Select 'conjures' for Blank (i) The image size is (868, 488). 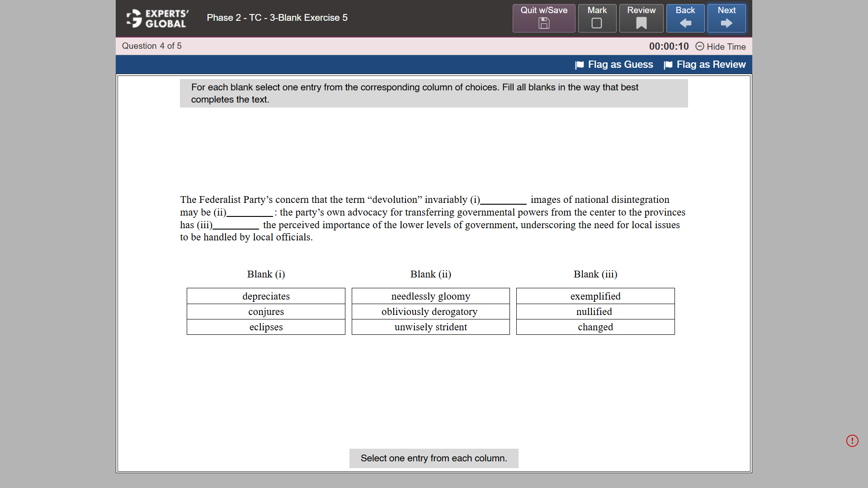266,311
